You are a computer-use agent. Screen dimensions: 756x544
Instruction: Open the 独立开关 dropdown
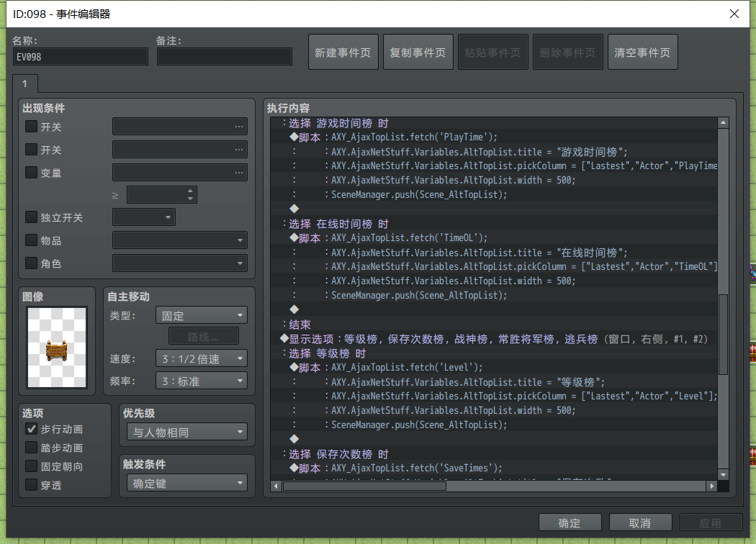(144, 217)
